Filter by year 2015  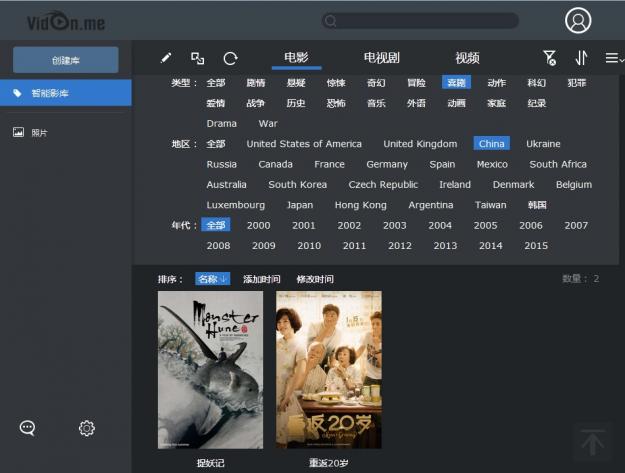coord(536,246)
